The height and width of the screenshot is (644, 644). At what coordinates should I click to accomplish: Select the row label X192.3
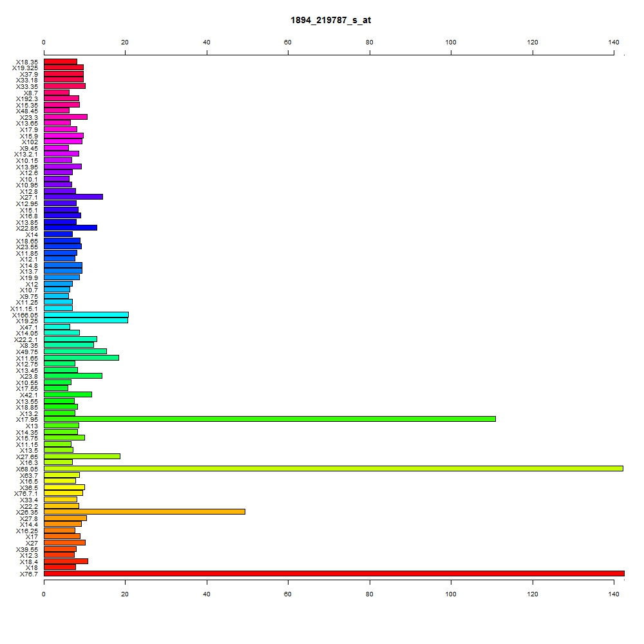point(26,99)
